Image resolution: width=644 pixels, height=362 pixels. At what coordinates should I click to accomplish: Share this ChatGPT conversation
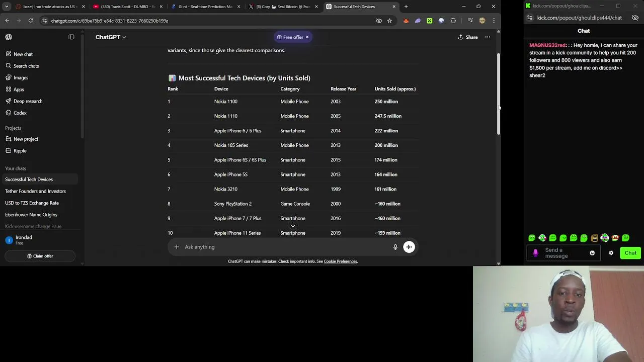(x=468, y=37)
